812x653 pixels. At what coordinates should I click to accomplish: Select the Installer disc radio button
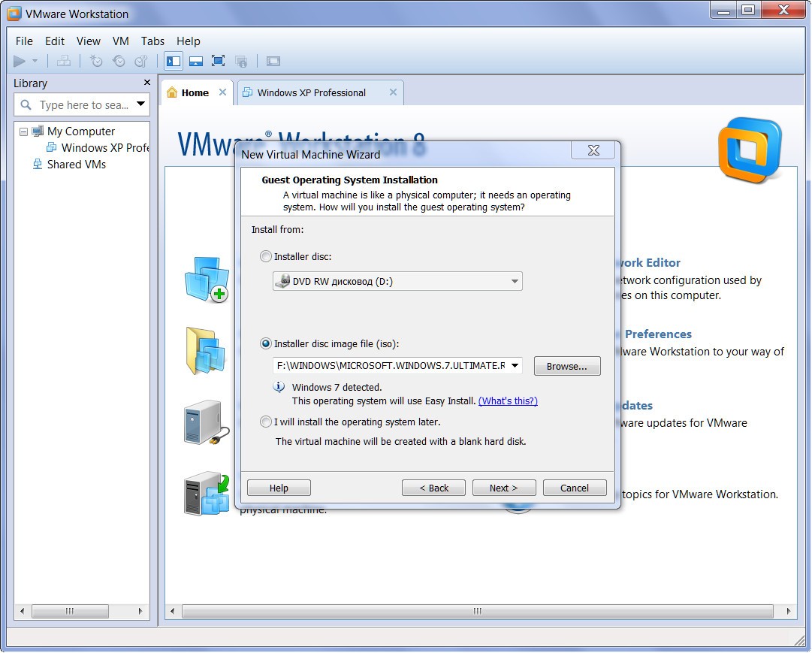[266, 256]
